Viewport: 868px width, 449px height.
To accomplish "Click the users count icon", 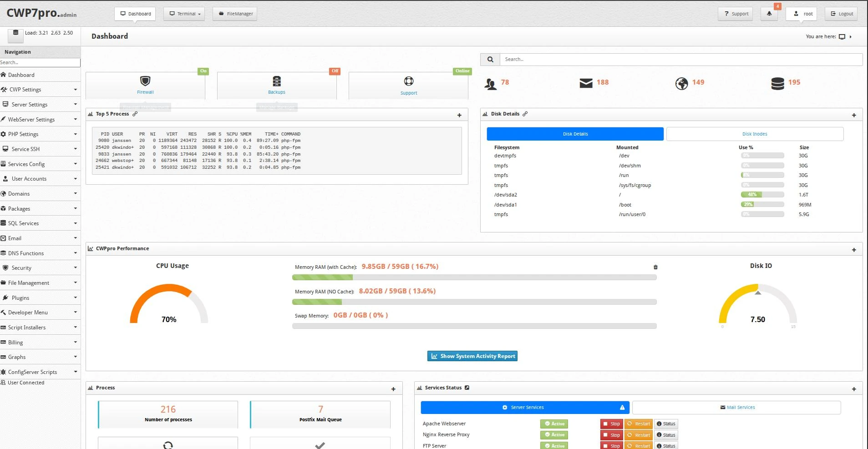I will coord(490,84).
